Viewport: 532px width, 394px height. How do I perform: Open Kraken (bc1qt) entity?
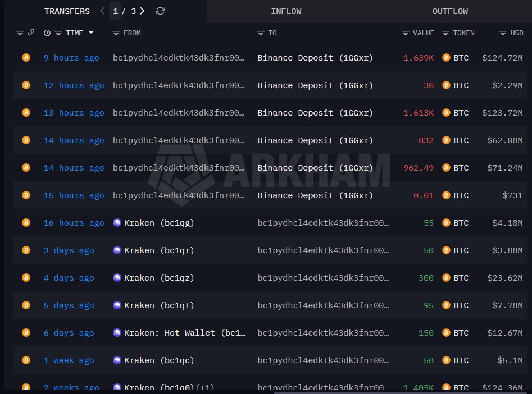[159, 305]
